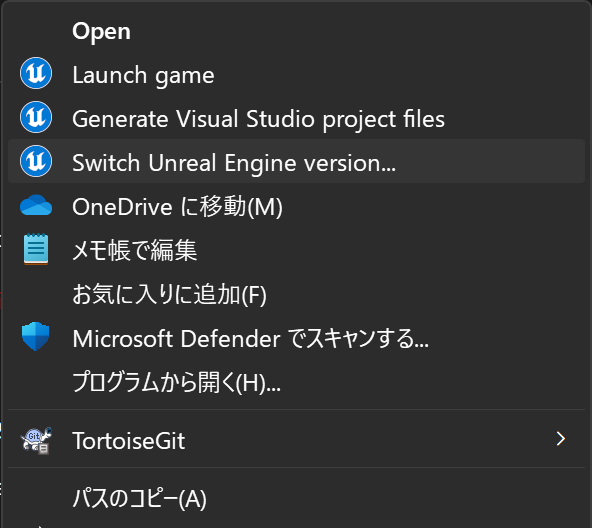This screenshot has height=528, width=592.
Task: Click the Unreal icon beside Launch game
Action: click(x=36, y=73)
